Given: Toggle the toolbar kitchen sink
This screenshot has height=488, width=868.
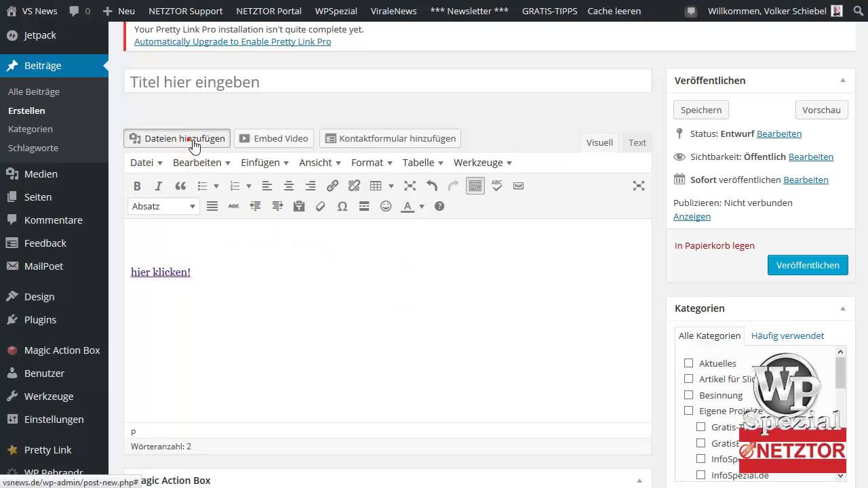Looking at the screenshot, I should [475, 186].
